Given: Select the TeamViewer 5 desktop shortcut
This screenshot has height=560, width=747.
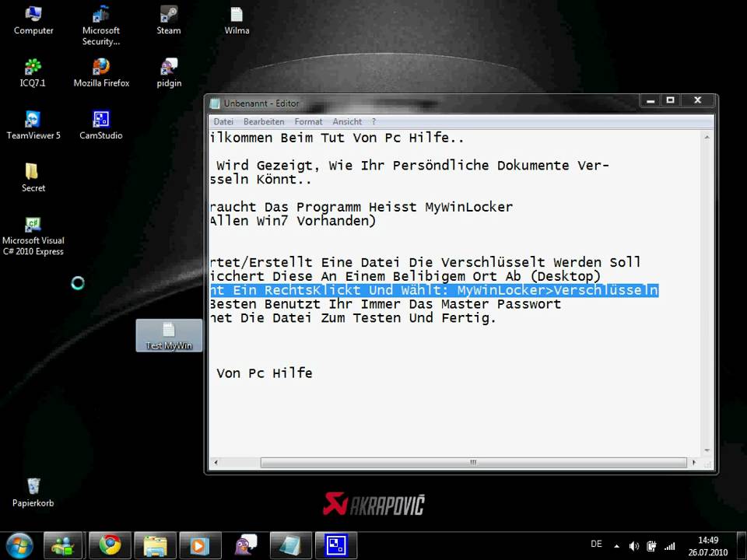Looking at the screenshot, I should (33, 125).
